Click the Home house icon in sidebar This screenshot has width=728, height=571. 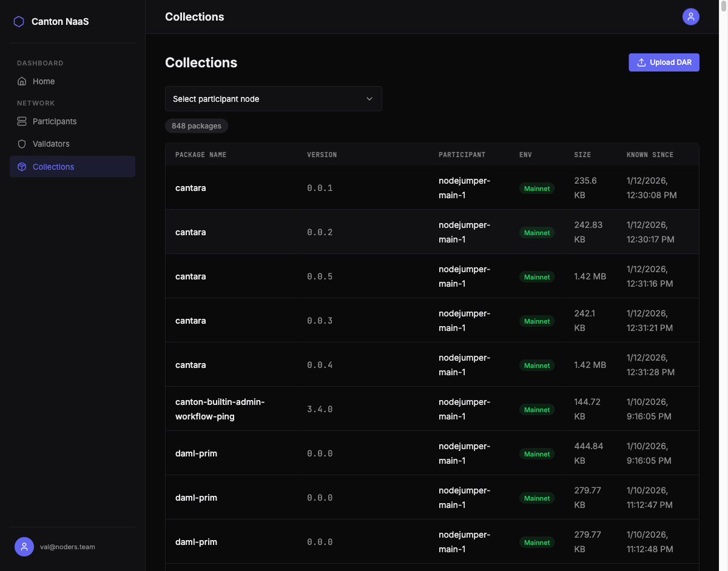pyautogui.click(x=22, y=81)
